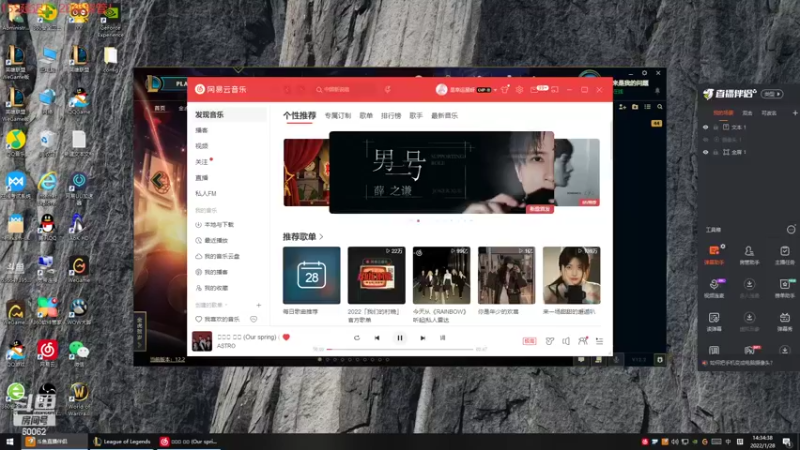Collapse the created playlists section
800x450 pixels.
[x=211, y=305]
